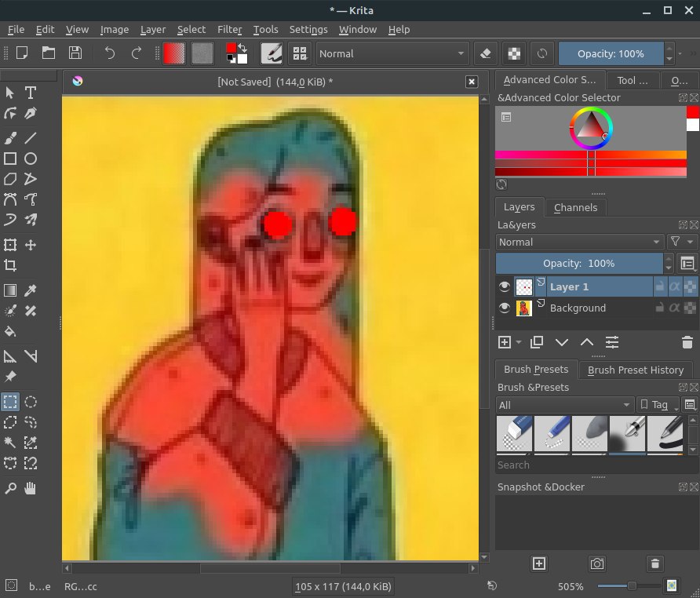700x598 pixels.
Task: Select the Ellipse shape tool
Action: coord(31,159)
